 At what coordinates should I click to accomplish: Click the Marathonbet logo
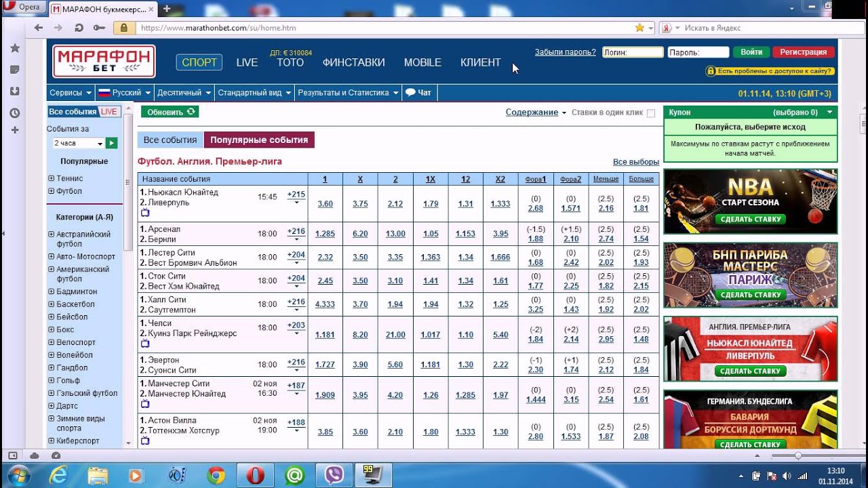104,62
